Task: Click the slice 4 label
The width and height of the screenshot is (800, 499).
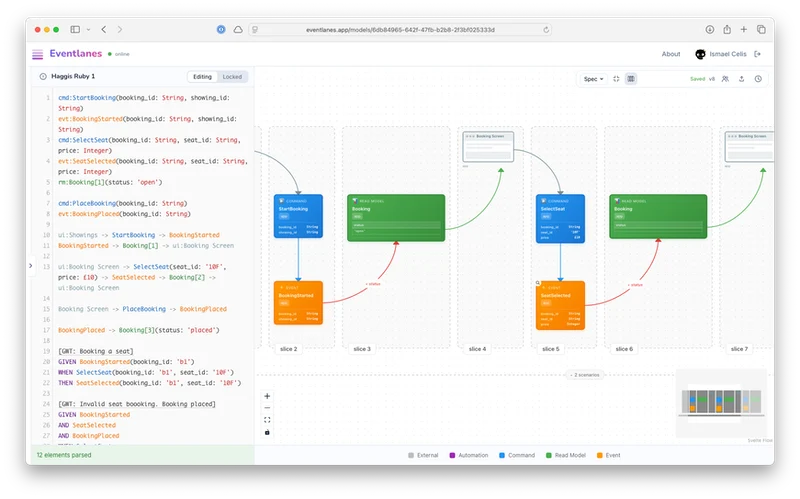Action: pos(477,349)
